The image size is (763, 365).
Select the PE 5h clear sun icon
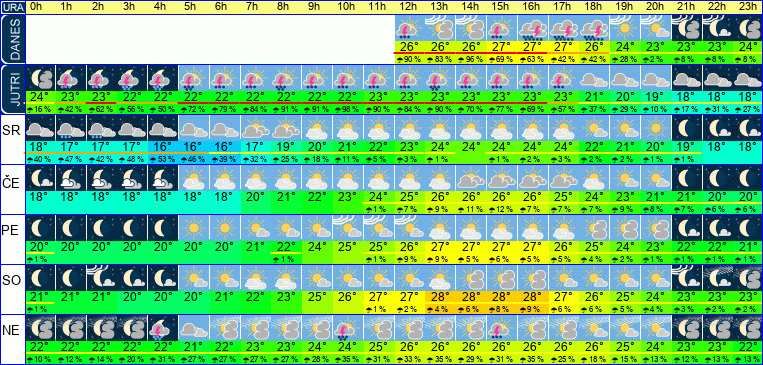tap(194, 228)
